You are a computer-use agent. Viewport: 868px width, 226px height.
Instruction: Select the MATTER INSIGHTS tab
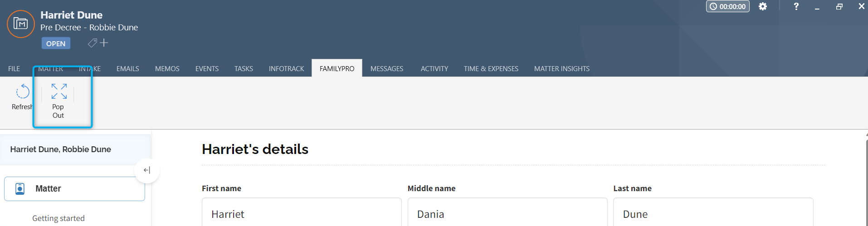(x=562, y=69)
